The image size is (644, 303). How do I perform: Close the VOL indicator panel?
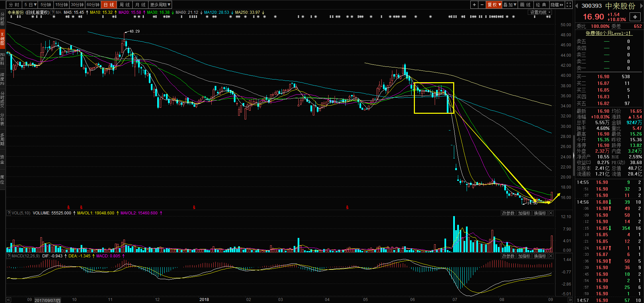551,213
